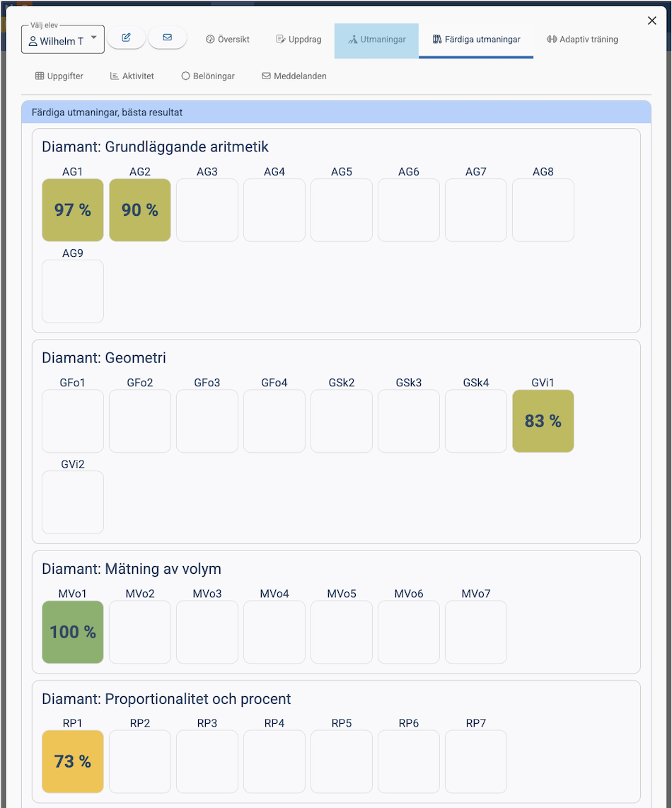672x808 pixels.
Task: Open the Uppgifter sub-tab
Action: click(59, 76)
